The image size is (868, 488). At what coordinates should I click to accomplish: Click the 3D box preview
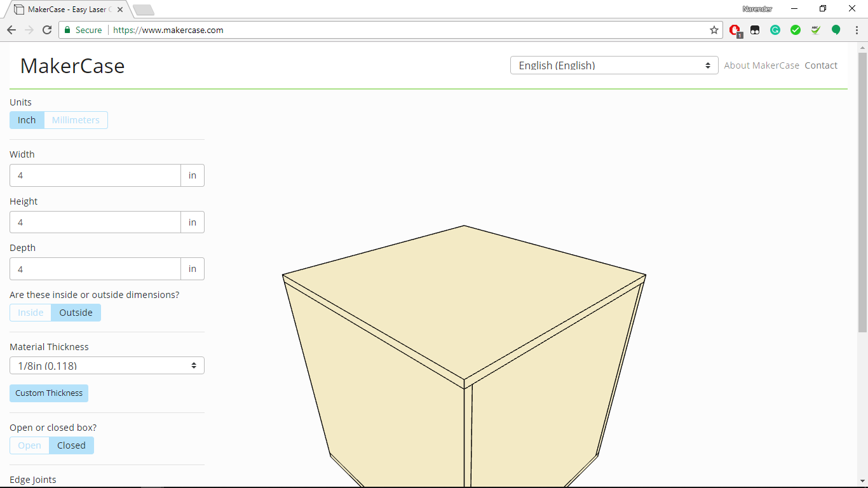[465, 356]
